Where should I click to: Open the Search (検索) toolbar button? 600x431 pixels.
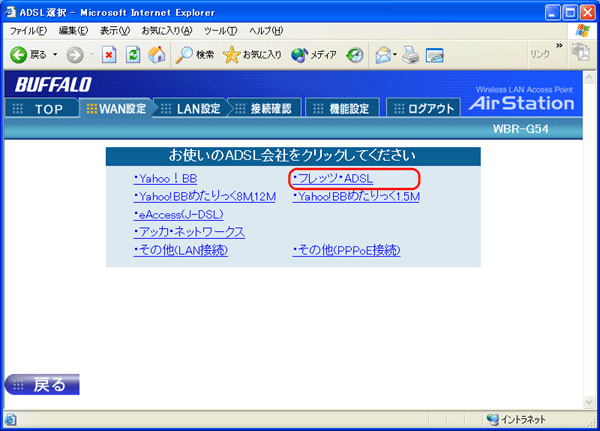pyautogui.click(x=194, y=55)
